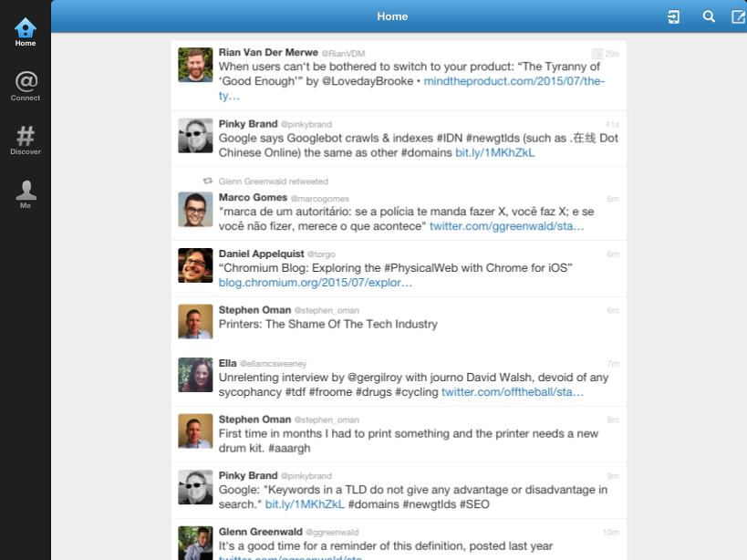Click the sign-in arrow icon in header
Image resolution: width=747 pixels, height=560 pixels.
(x=674, y=17)
